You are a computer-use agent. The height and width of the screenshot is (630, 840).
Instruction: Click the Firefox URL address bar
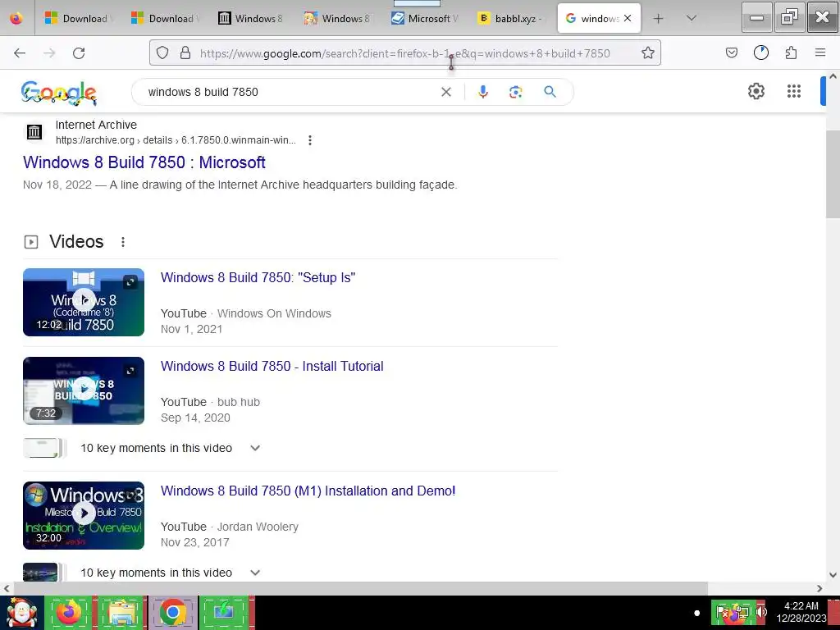pyautogui.click(x=404, y=53)
